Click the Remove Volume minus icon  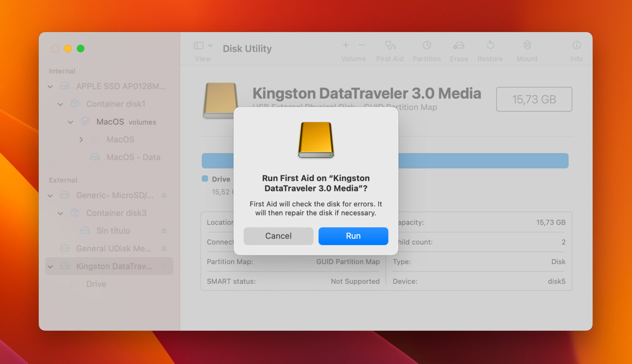point(362,45)
